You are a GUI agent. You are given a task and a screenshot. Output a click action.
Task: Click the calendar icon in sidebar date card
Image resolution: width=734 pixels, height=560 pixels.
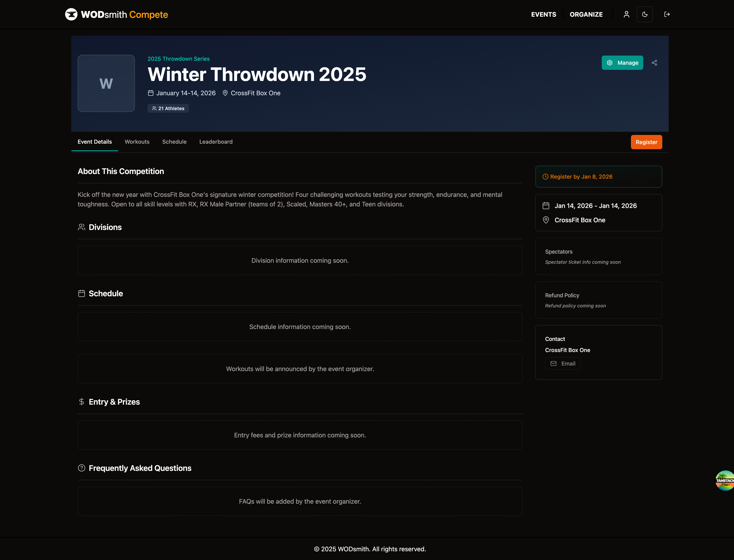pyautogui.click(x=546, y=206)
